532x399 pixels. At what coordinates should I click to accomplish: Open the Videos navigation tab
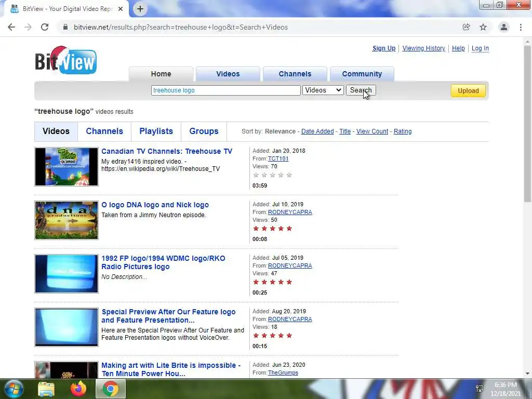[x=228, y=74]
